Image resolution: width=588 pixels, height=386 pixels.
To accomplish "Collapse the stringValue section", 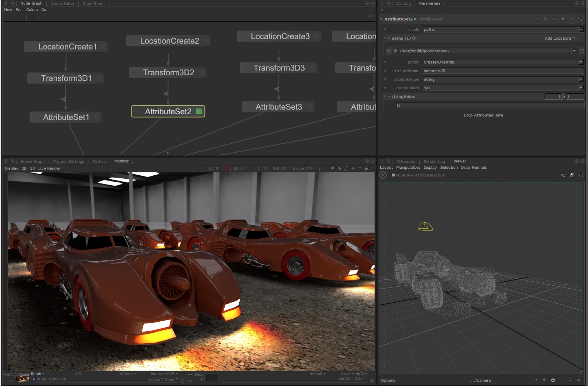I will coord(389,97).
